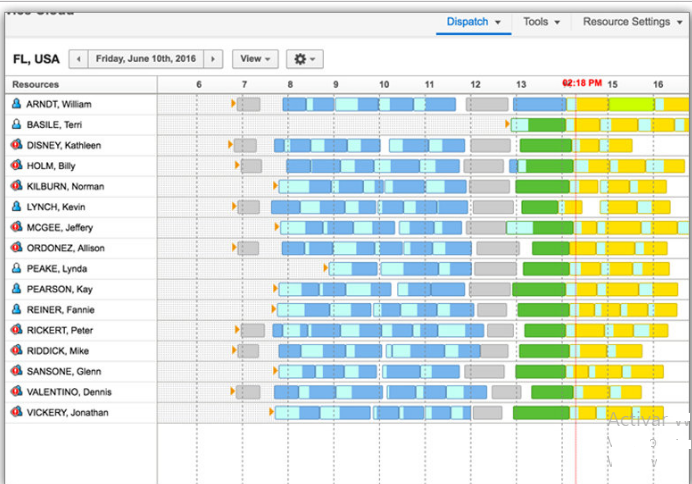Image resolution: width=692 pixels, height=484 pixels.
Task: Click orange start marker in ARNDT row
Action: (x=234, y=103)
